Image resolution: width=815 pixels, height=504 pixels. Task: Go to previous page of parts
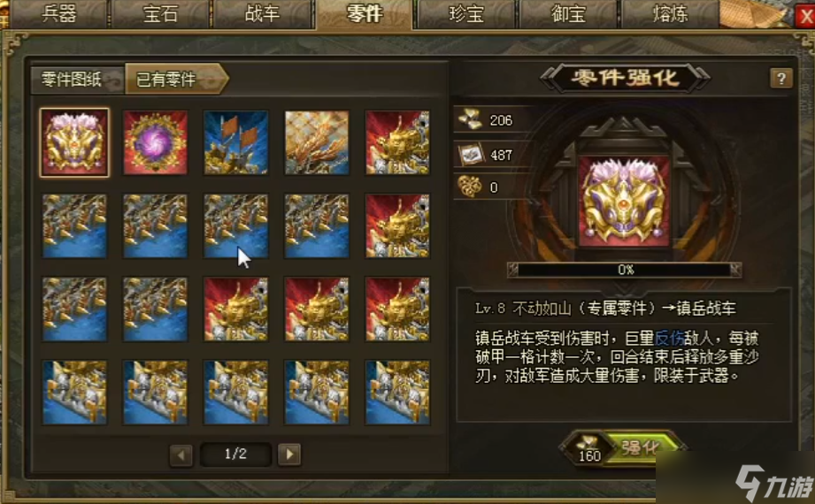[181, 454]
